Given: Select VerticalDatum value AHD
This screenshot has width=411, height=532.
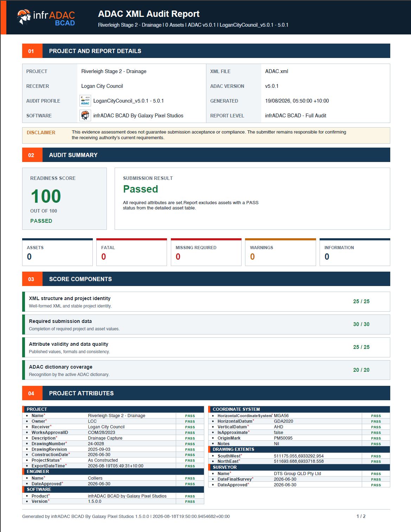Looking at the screenshot, I should point(278,427).
